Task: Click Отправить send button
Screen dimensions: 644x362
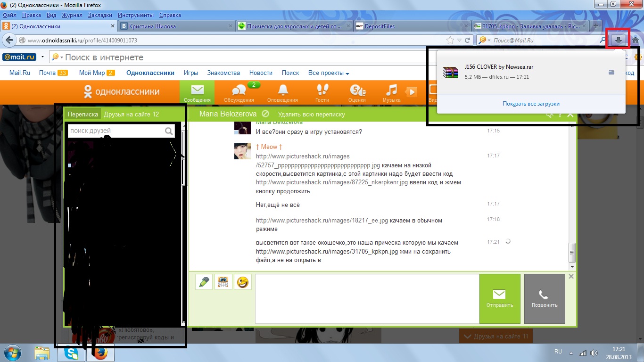Action: pos(500,299)
